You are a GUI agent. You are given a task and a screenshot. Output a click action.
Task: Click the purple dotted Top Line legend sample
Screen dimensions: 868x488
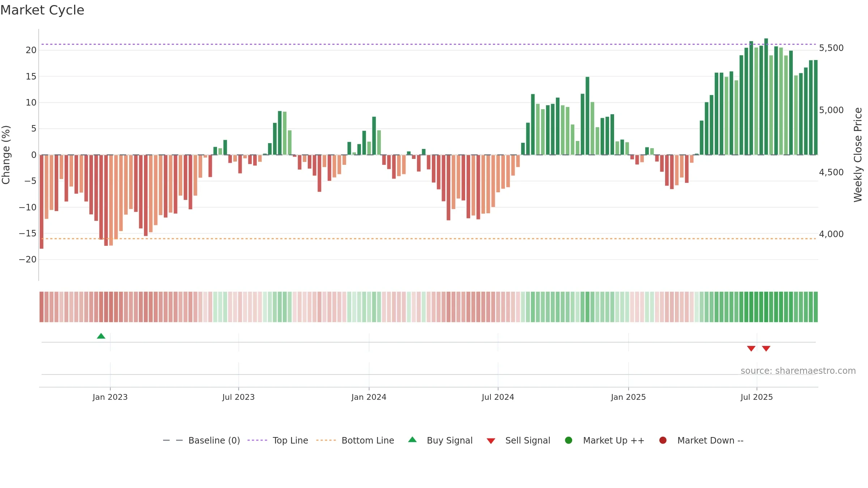click(x=257, y=440)
